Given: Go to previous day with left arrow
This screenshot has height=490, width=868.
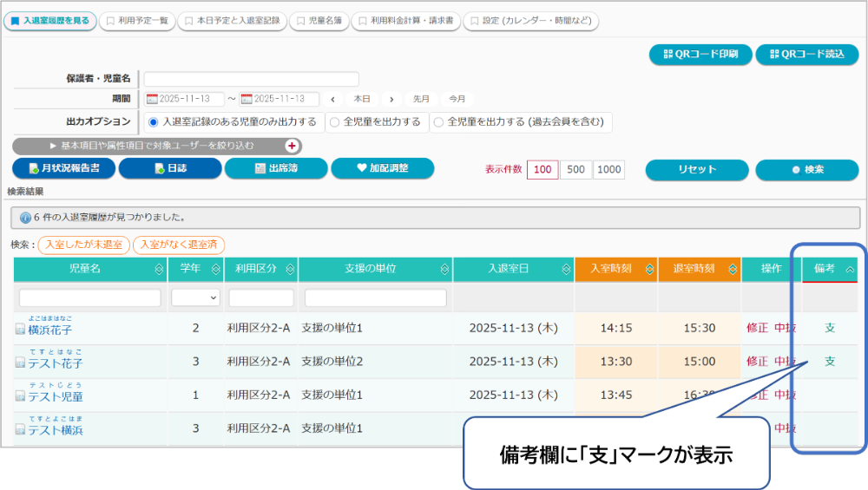Looking at the screenshot, I should (x=334, y=100).
